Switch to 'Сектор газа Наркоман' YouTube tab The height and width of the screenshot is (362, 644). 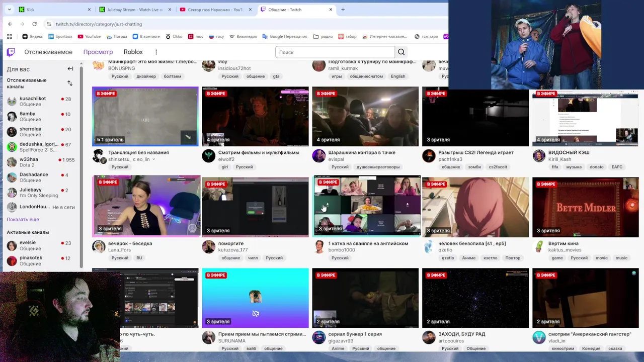pos(215,10)
